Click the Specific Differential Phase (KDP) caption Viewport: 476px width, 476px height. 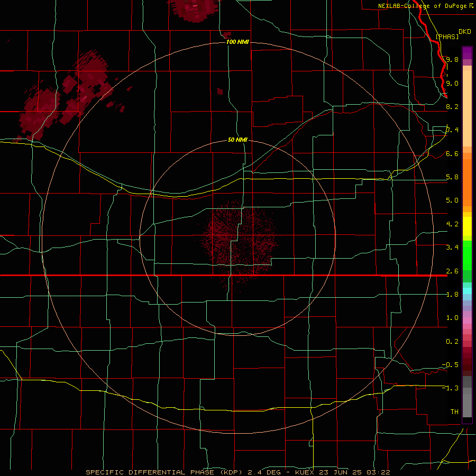(x=164, y=472)
